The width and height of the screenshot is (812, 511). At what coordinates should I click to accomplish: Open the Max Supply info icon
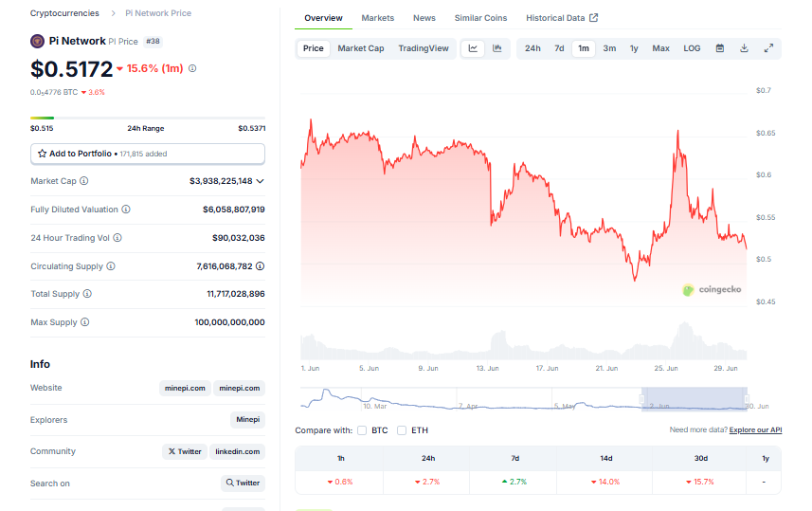point(85,321)
